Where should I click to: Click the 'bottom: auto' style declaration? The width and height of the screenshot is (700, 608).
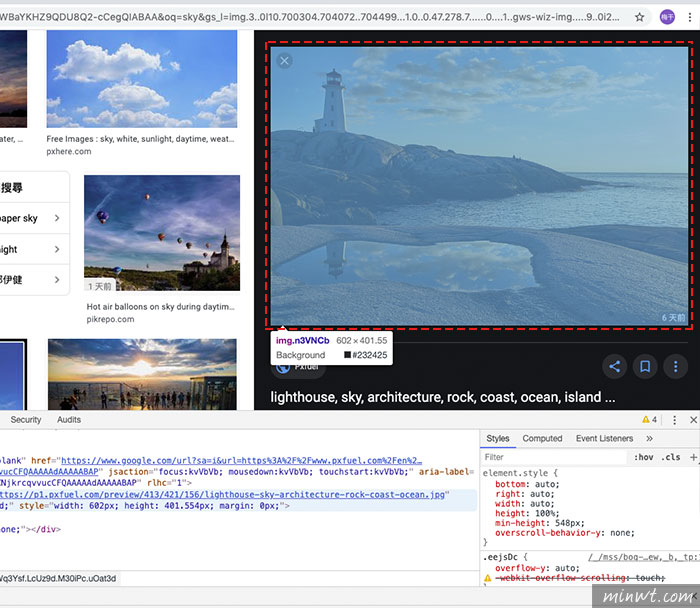click(x=527, y=484)
